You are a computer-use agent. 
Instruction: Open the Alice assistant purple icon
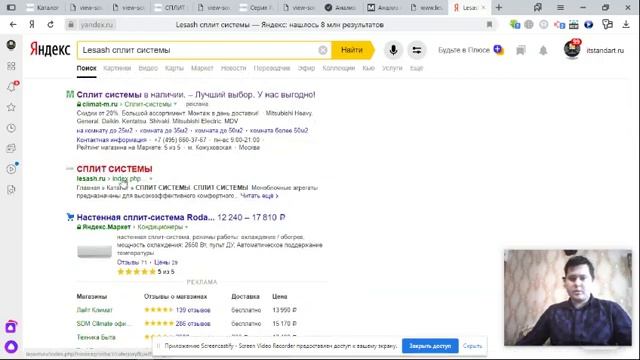[x=11, y=347]
